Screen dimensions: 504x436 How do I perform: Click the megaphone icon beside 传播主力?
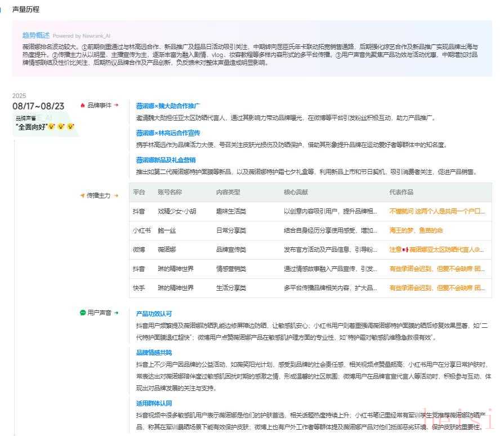(x=82, y=195)
